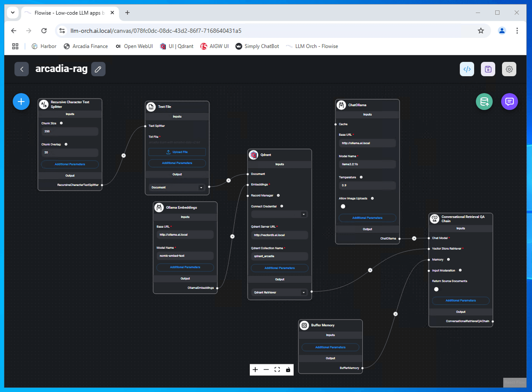532x392 pixels.
Task: Click the Upload File button
Action: tap(177, 152)
